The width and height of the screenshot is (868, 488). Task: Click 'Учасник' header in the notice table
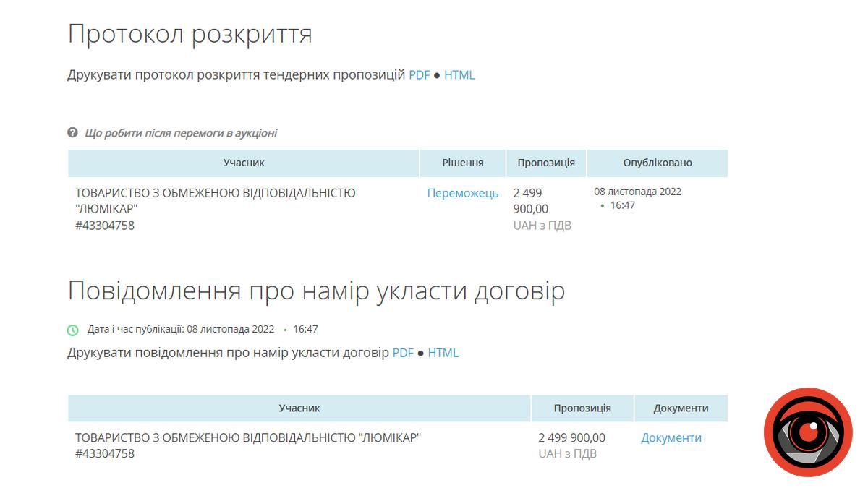click(299, 408)
